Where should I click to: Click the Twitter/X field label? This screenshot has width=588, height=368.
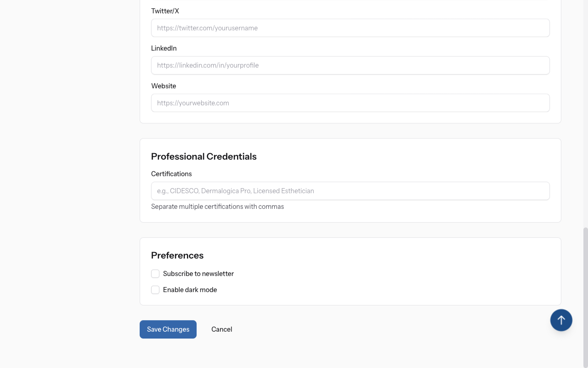165,11
